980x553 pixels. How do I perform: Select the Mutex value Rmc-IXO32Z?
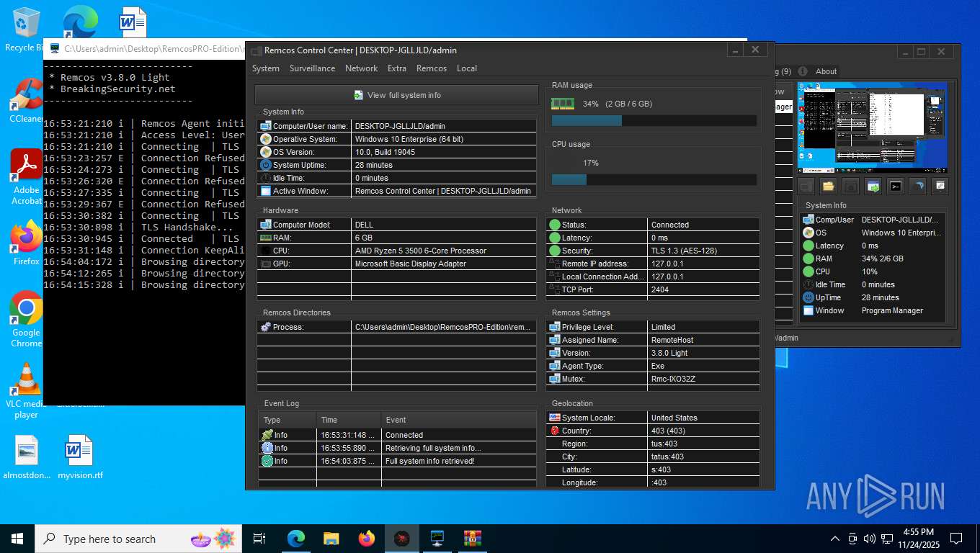[x=673, y=379]
